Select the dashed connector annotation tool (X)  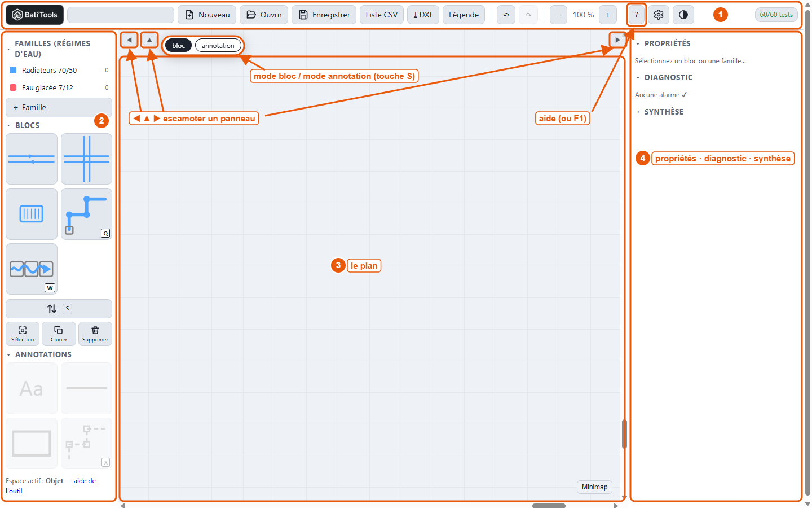pyautogui.click(x=86, y=444)
